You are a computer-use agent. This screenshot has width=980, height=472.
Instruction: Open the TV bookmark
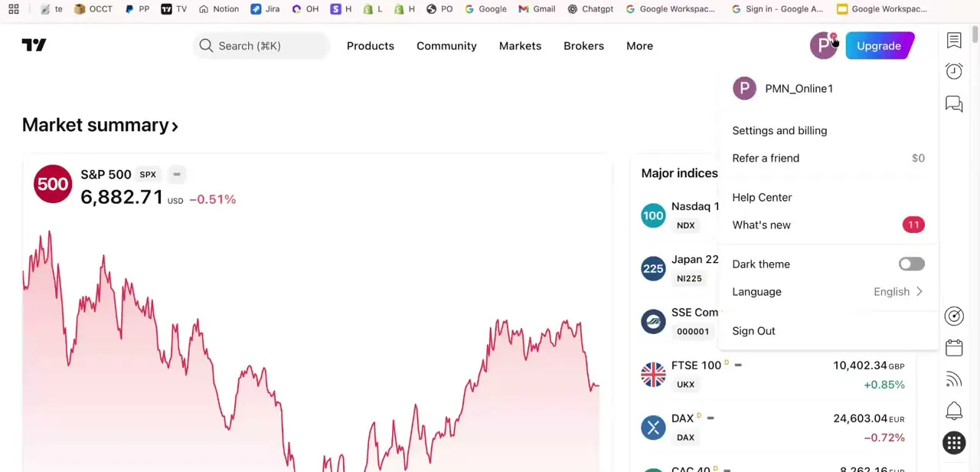[x=174, y=9]
